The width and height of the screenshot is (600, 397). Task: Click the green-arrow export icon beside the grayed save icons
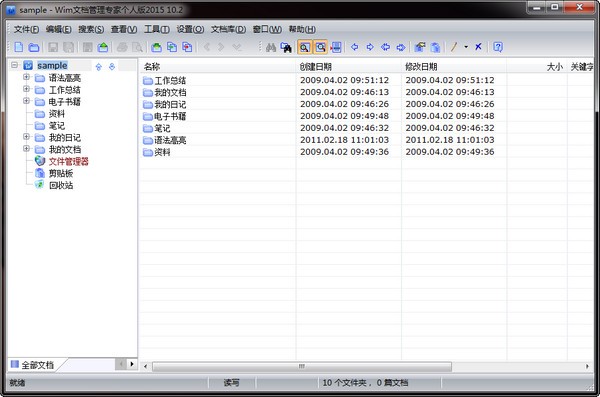[x=103, y=47]
